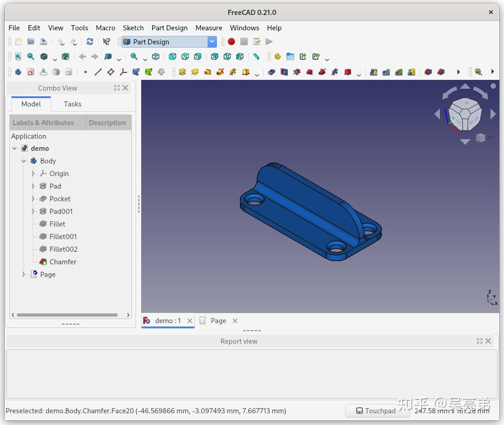Click the Pad tool icon
This screenshot has height=425, width=504.
(x=182, y=72)
